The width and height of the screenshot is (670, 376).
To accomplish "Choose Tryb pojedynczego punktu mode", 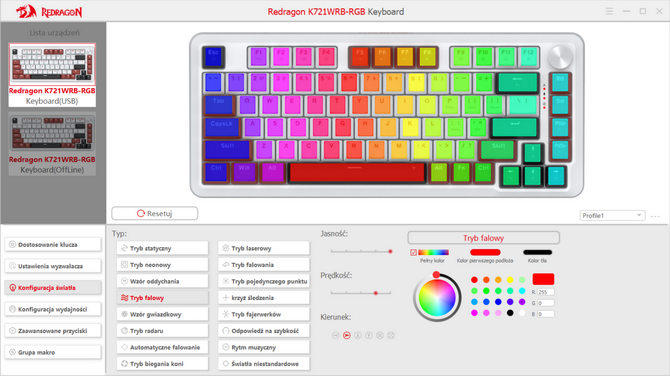I will coord(264,281).
